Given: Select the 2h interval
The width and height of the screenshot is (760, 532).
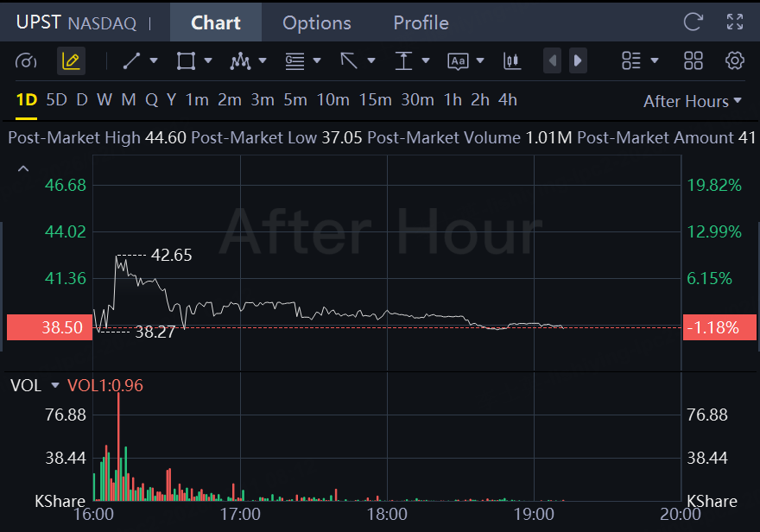Looking at the screenshot, I should (480, 100).
